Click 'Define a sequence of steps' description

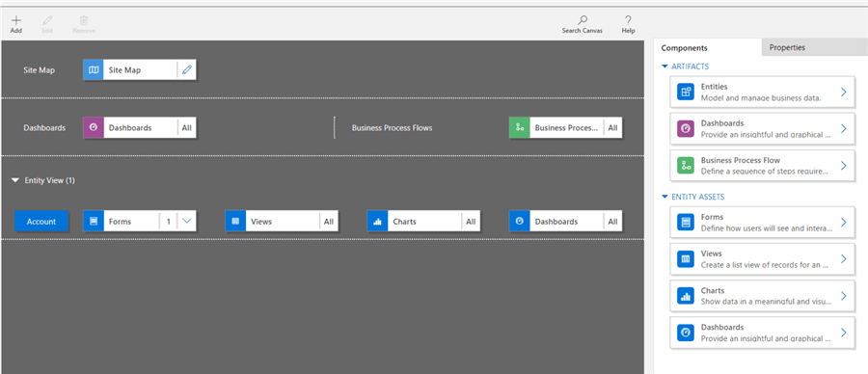click(x=765, y=172)
